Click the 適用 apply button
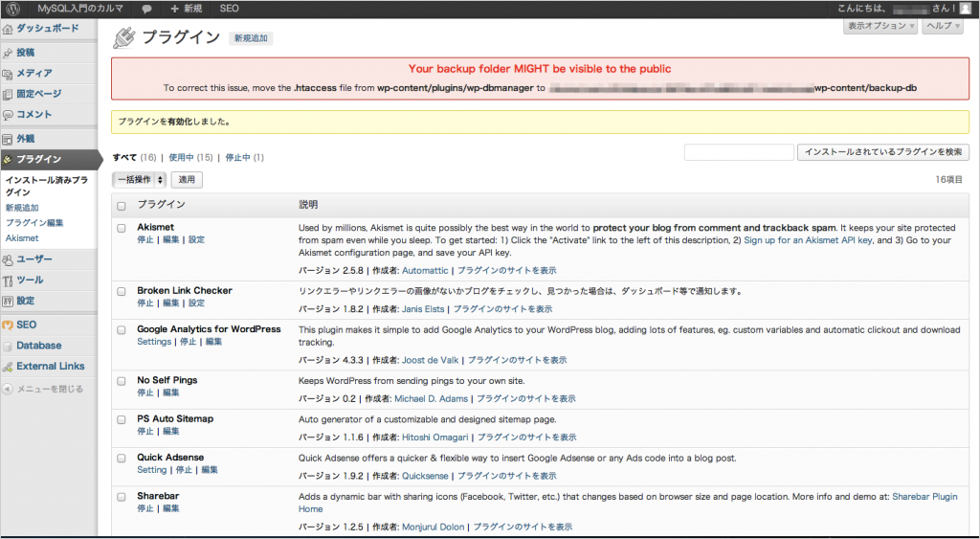The image size is (980, 539). (x=187, y=179)
